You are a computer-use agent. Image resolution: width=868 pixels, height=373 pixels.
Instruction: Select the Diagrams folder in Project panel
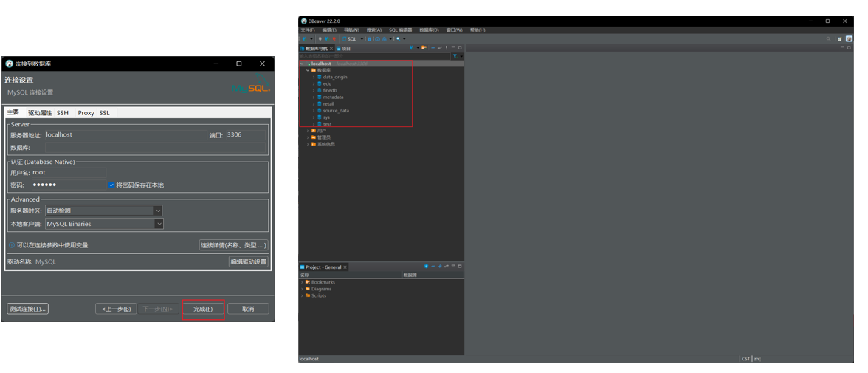click(321, 289)
